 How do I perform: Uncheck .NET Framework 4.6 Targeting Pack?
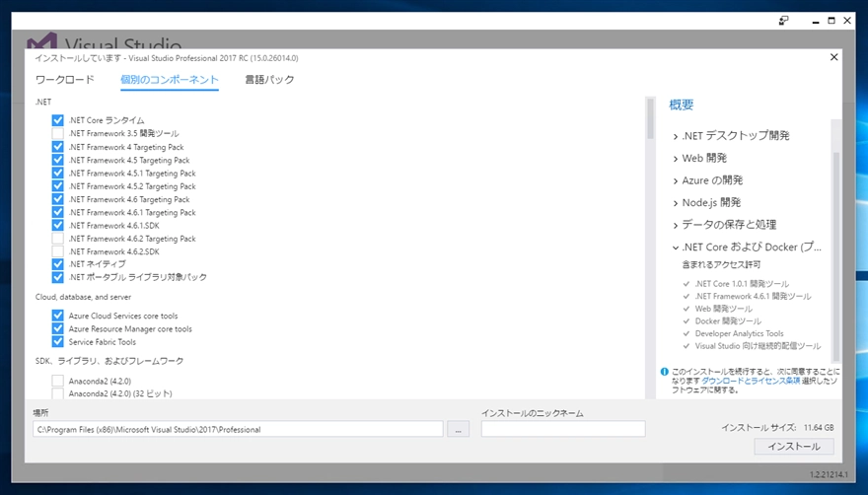(x=57, y=199)
